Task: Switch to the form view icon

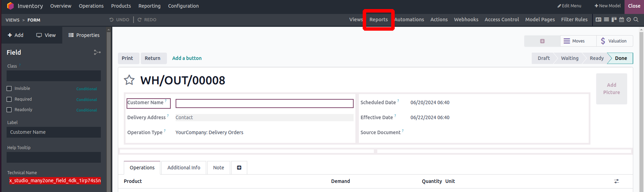Action: point(598,20)
